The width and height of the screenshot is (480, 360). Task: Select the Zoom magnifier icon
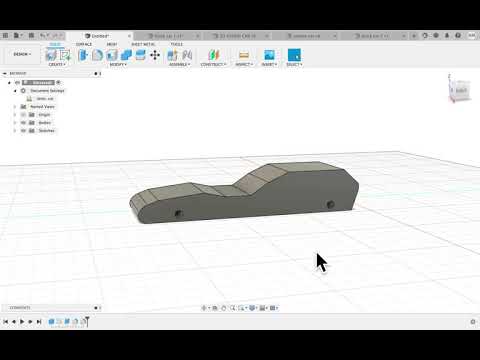coord(232,308)
